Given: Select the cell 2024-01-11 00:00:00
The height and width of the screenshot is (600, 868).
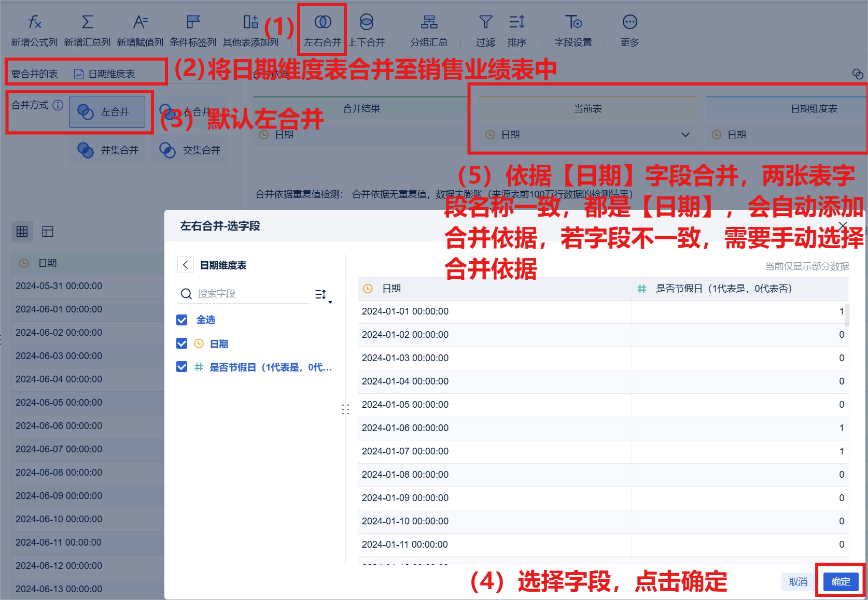Looking at the screenshot, I should click(495, 545).
